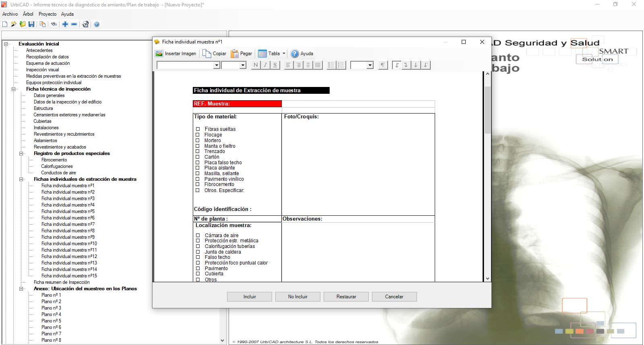The image size is (644, 345).
Task: Open the Archivo menu
Action: (x=10, y=14)
